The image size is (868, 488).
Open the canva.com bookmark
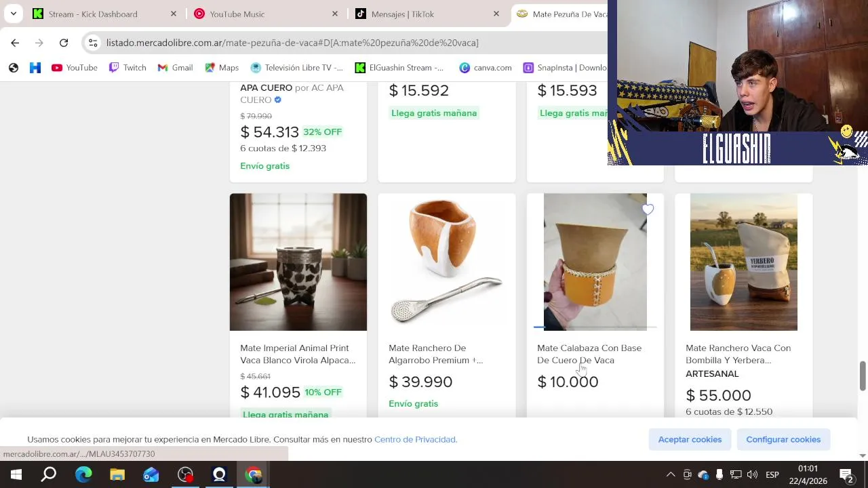[486, 68]
